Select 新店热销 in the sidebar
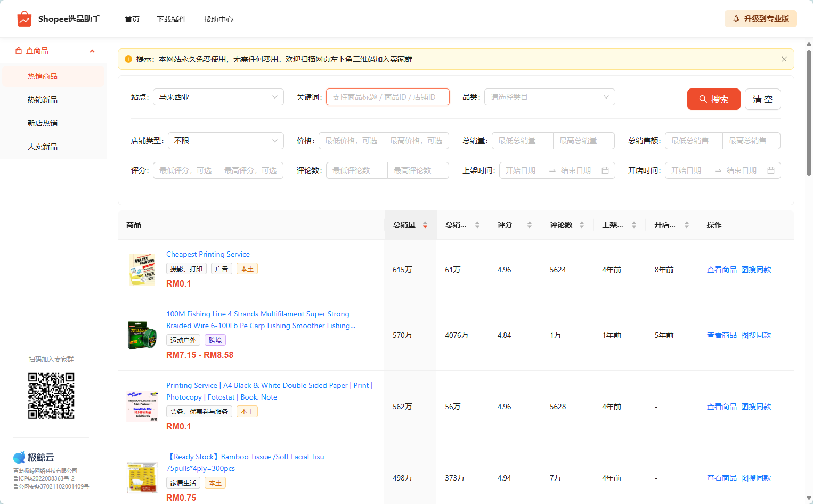The width and height of the screenshot is (813, 504). point(53,123)
